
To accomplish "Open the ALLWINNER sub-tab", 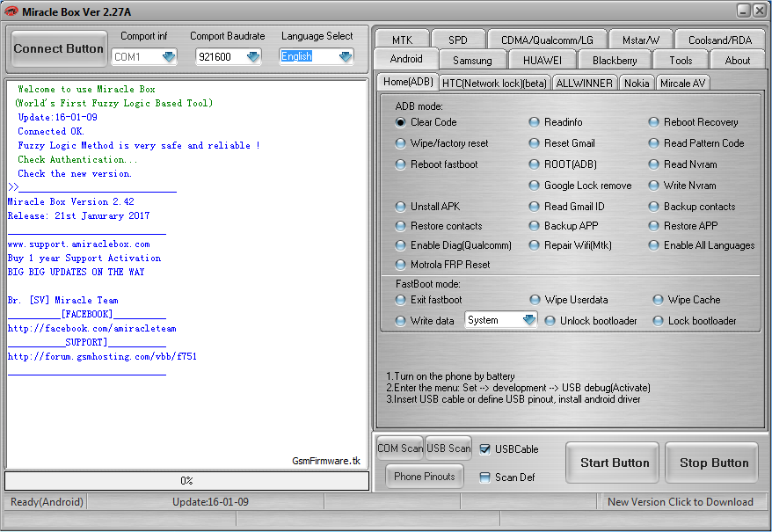I will pos(584,84).
